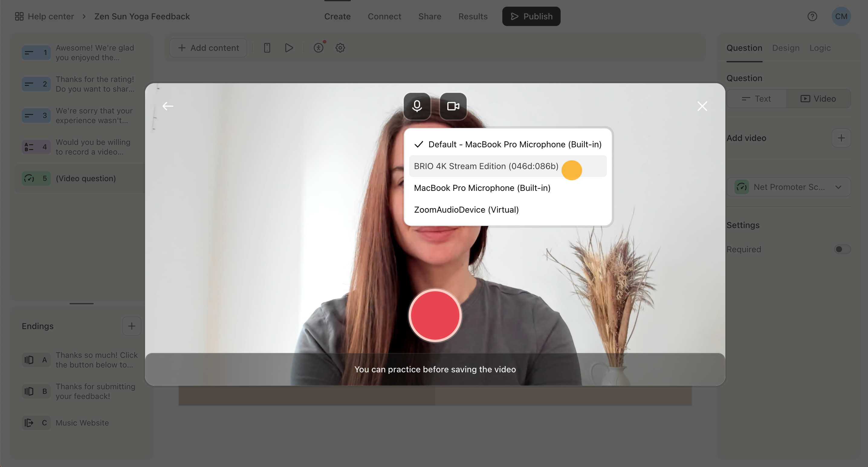Screen dimensions: 868x467
Task: Click plus button beside Add video
Action: (841, 138)
